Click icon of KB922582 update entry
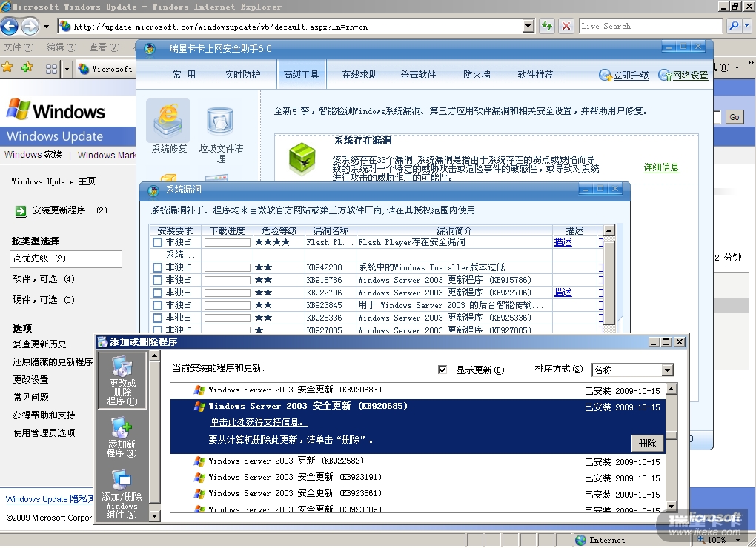This screenshot has height=548, width=756. [199, 461]
